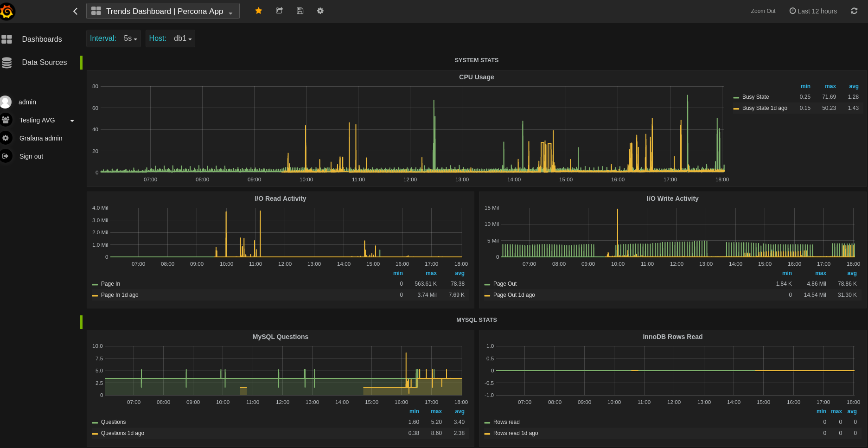868x448 pixels.
Task: Toggle the Questions series in legend
Action: (113, 422)
